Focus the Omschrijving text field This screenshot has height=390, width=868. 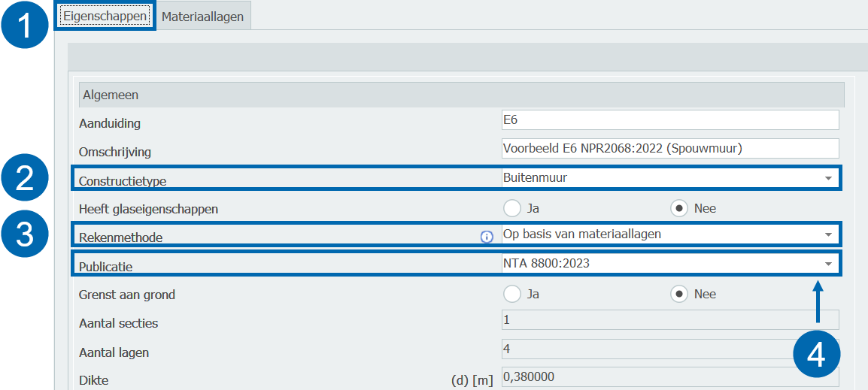tap(669, 149)
